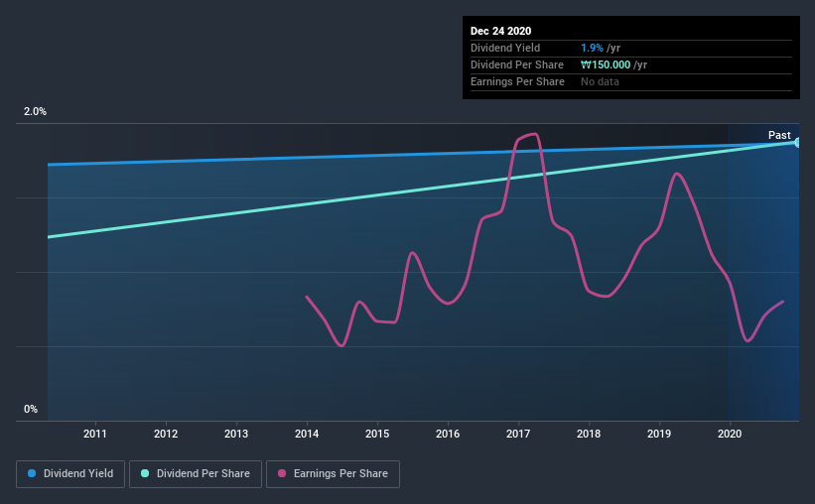The image size is (815, 504).
Task: Click the 2017 x-axis label
Action: pyautogui.click(x=518, y=434)
